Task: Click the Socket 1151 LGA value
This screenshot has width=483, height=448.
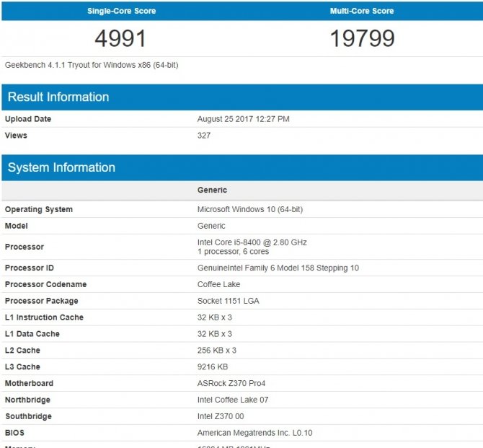Action: (229, 301)
